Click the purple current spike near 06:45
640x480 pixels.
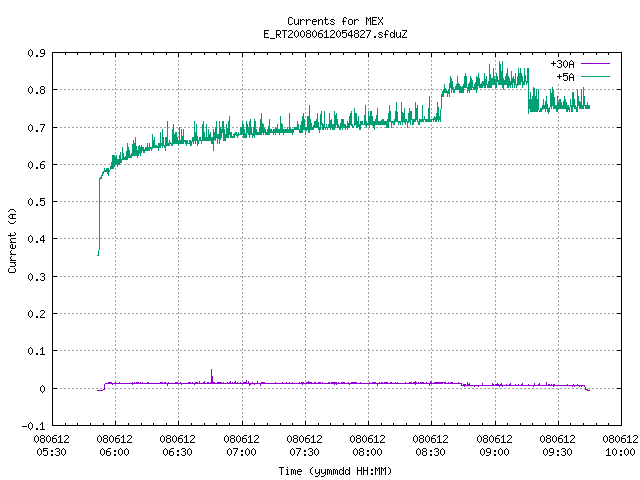pyautogui.click(x=211, y=376)
